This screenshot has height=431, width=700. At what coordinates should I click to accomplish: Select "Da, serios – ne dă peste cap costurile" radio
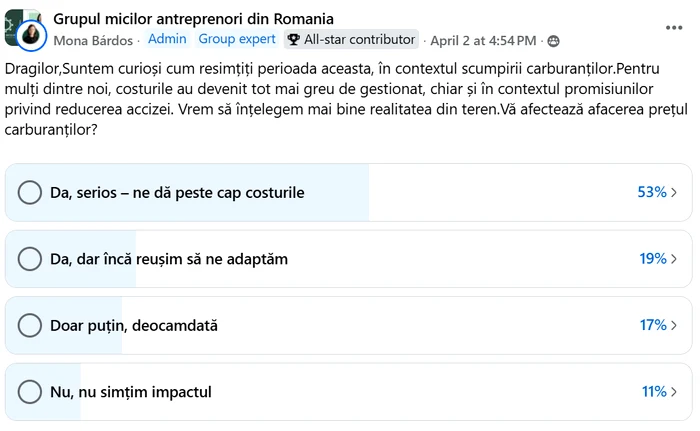[x=30, y=192]
